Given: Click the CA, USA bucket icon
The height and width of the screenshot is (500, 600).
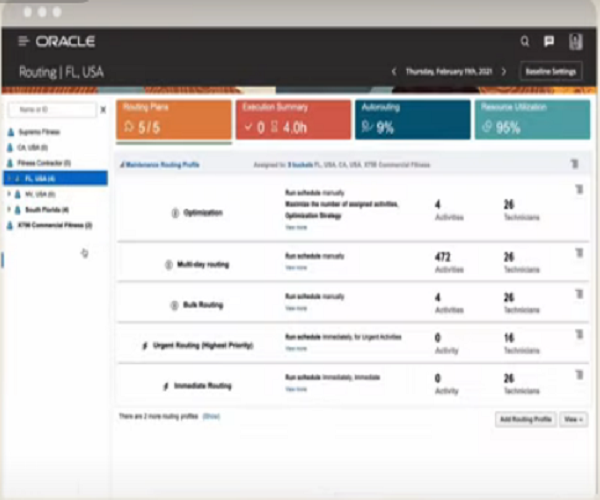Looking at the screenshot, I should point(10,147).
